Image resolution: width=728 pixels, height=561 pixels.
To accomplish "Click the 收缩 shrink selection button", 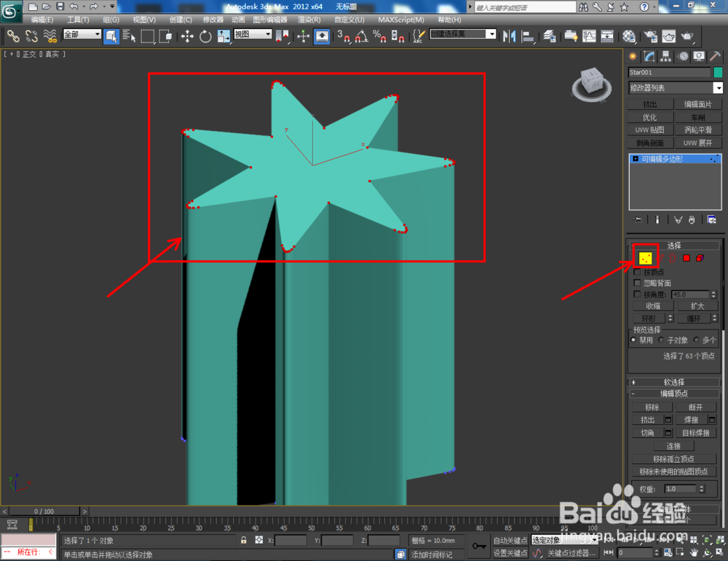I will click(653, 306).
